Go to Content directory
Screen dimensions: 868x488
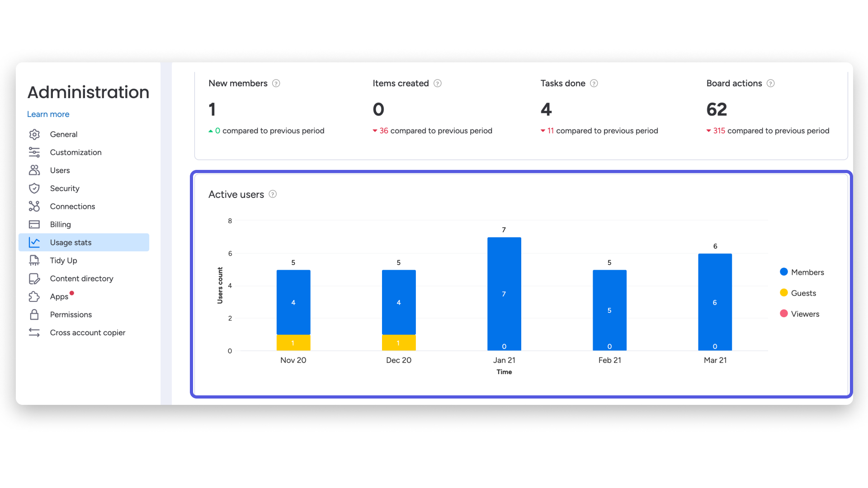point(84,279)
